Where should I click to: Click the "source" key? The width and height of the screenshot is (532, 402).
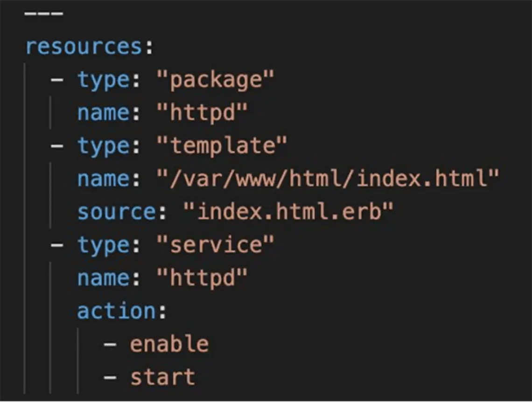pyautogui.click(x=117, y=212)
